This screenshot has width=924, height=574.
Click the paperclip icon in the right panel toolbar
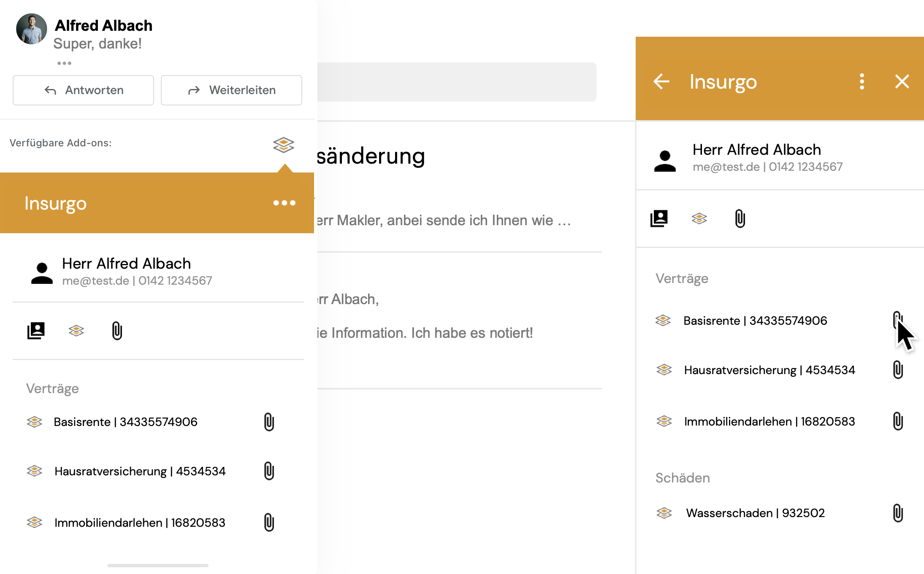click(x=740, y=218)
